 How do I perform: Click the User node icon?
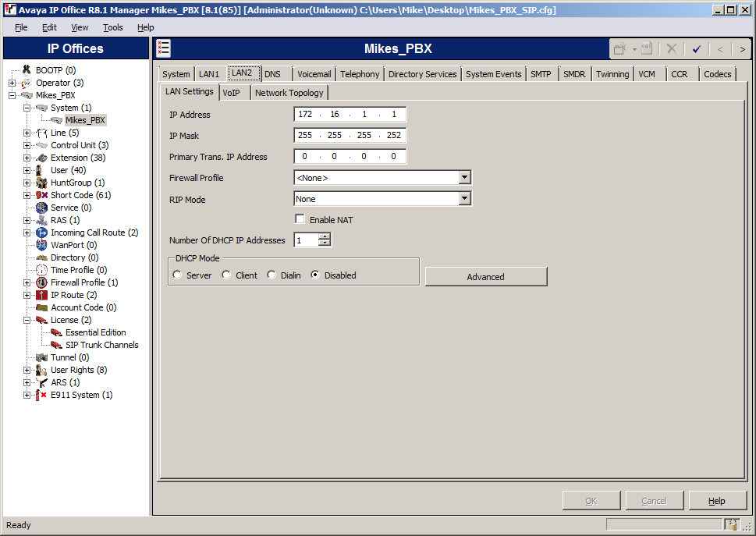39,171
